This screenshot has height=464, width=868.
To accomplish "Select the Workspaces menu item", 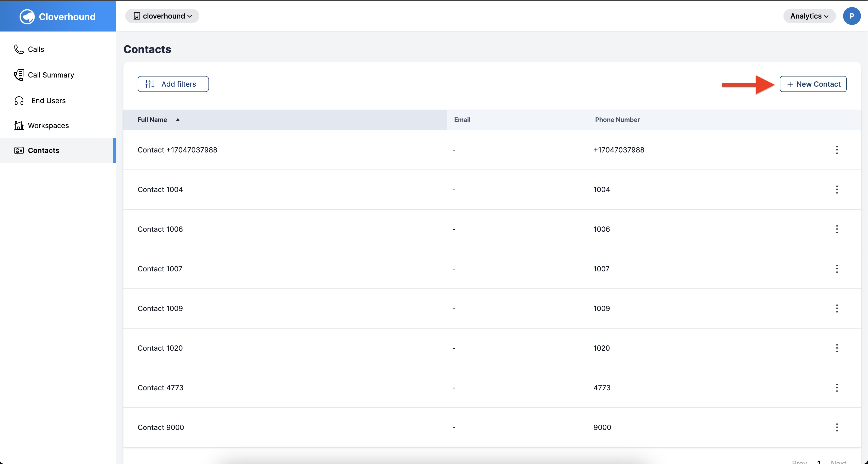I will point(48,125).
